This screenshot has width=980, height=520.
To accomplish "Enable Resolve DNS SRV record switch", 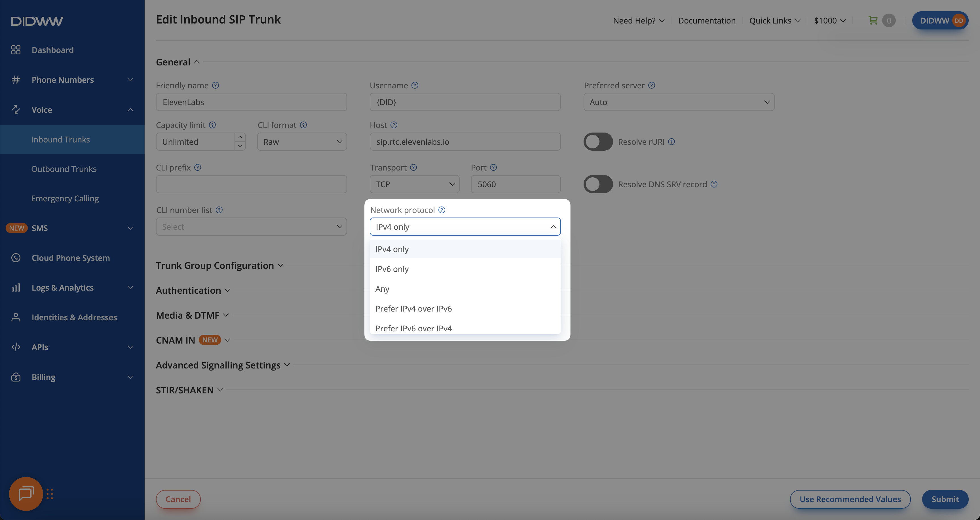I will coord(598,184).
